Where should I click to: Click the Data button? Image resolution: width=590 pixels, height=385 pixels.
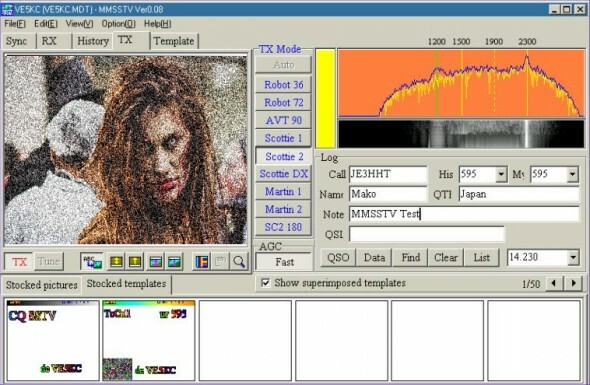[x=374, y=258]
